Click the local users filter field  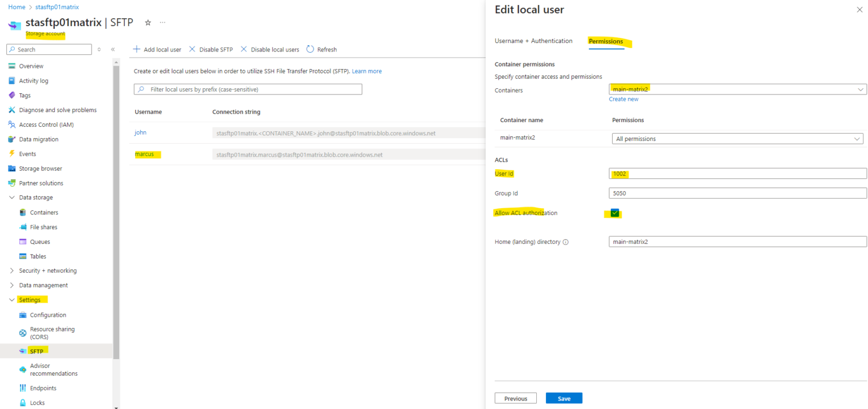click(248, 89)
